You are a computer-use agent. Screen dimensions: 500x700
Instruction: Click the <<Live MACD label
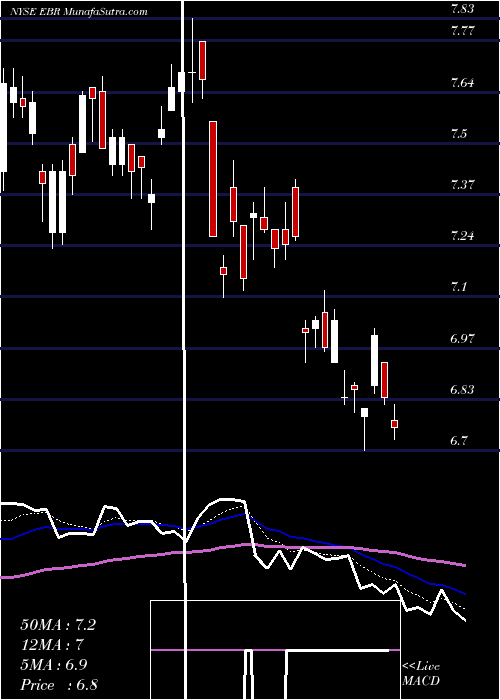click(x=421, y=674)
